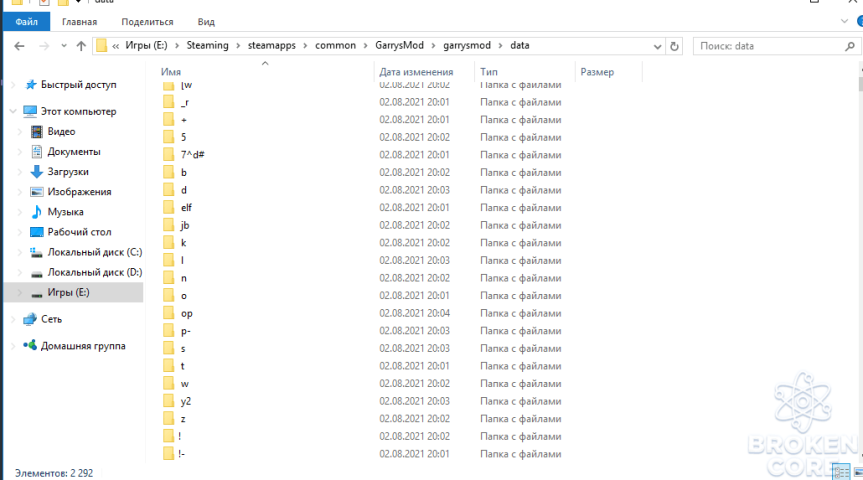The height and width of the screenshot is (480, 863).
Task: Expand the Видео tree node
Action: click(x=20, y=132)
